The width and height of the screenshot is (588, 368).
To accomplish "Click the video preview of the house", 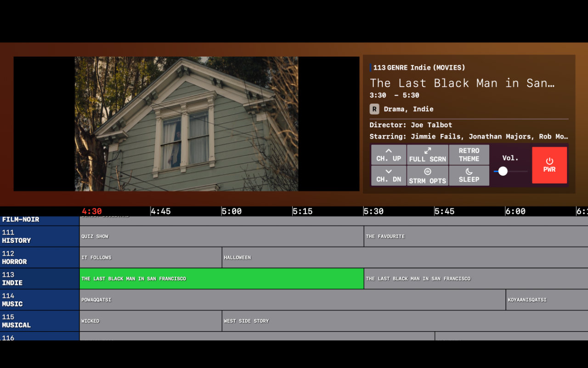I will [x=187, y=124].
